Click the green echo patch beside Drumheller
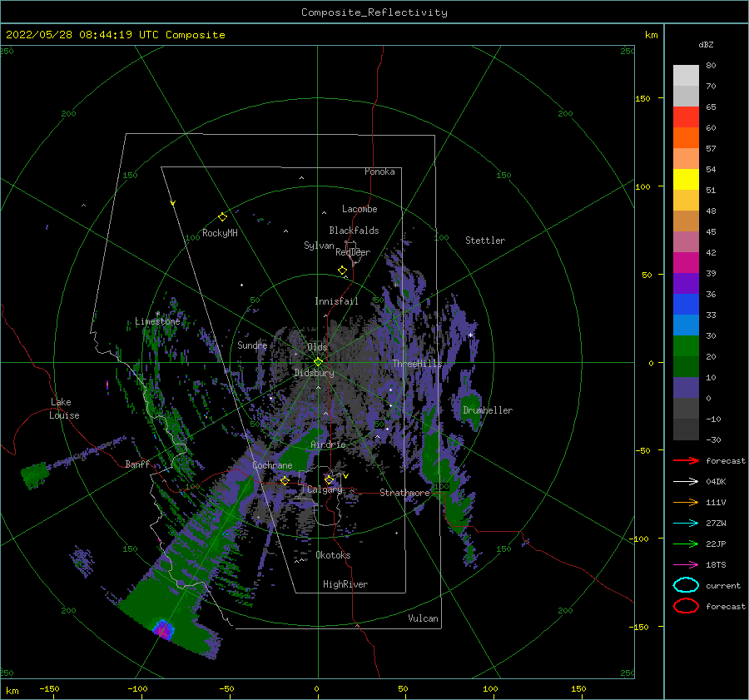The height and width of the screenshot is (700, 749). [x=470, y=406]
